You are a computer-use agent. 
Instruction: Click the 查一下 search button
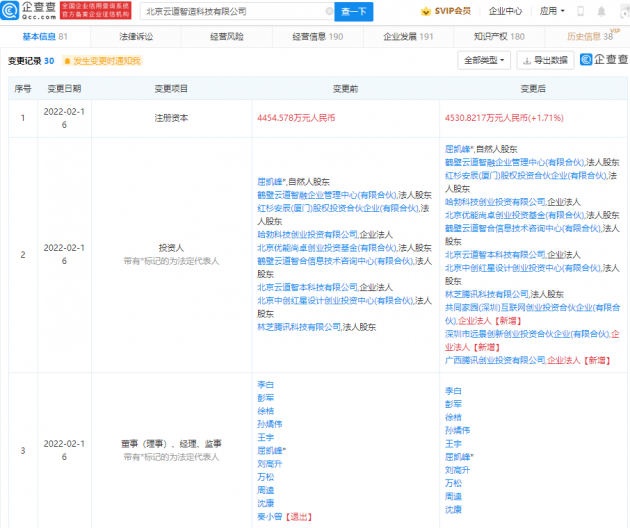[354, 12]
